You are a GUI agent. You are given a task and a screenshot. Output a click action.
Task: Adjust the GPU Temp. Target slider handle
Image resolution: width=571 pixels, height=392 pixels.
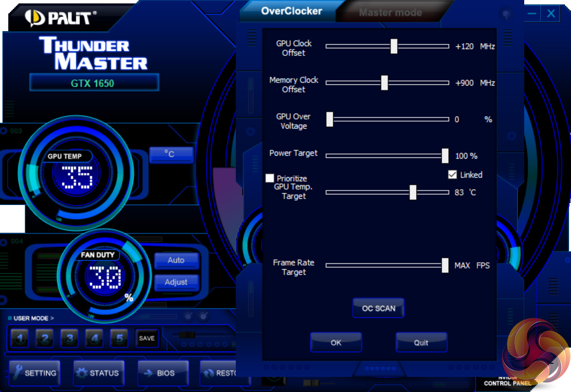tap(413, 192)
